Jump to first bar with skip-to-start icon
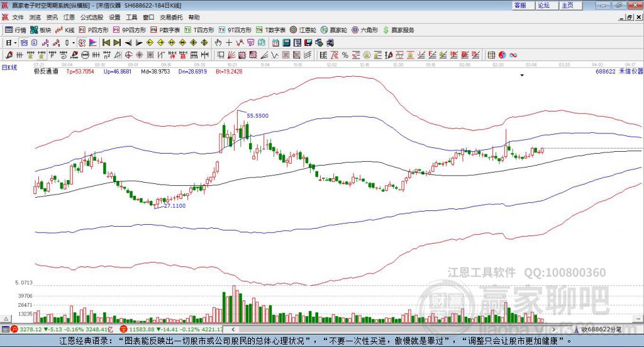This screenshot has height=347, width=644. click(x=106, y=43)
